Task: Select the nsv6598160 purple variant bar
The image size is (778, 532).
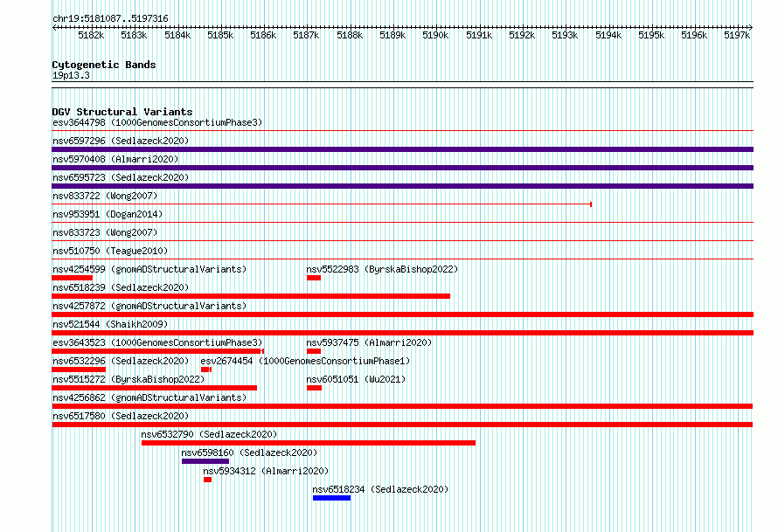Action: pyautogui.click(x=205, y=461)
